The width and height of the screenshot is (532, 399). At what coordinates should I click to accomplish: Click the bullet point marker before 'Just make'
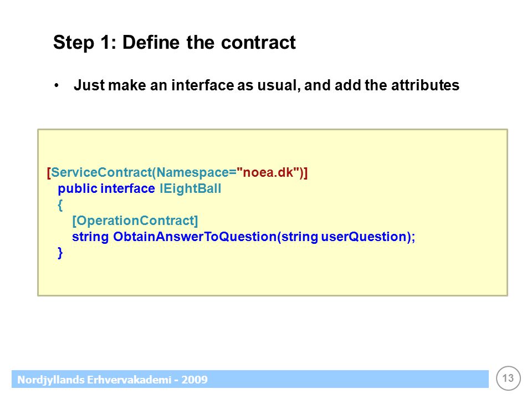click(x=57, y=85)
